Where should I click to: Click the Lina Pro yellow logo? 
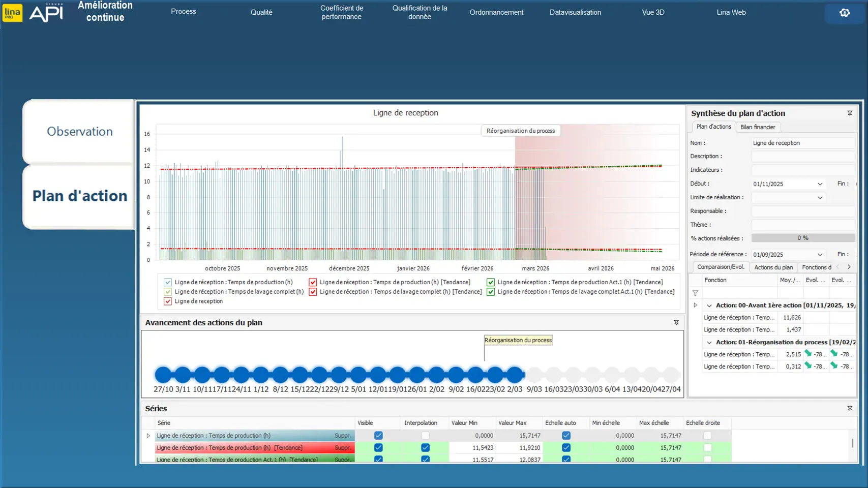click(x=12, y=13)
